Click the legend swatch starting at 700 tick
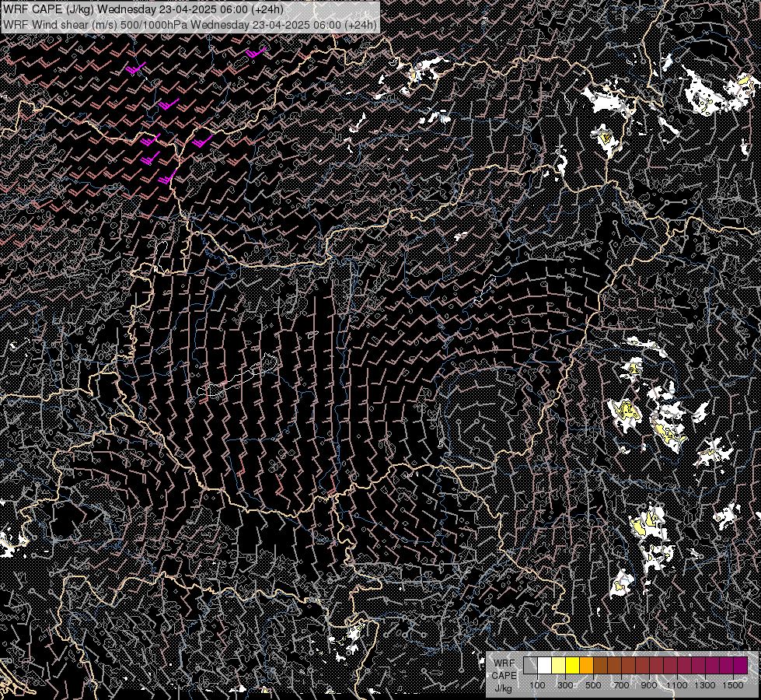 (x=629, y=666)
